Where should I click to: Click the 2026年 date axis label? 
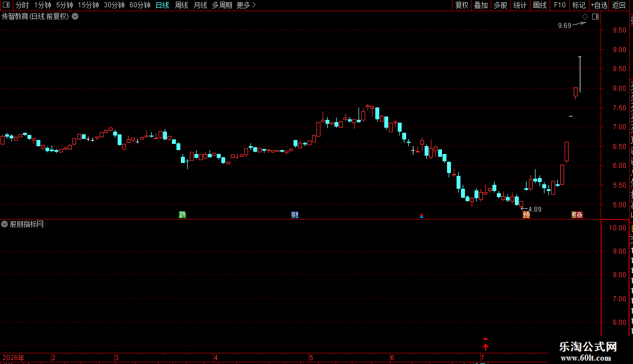[13, 357]
